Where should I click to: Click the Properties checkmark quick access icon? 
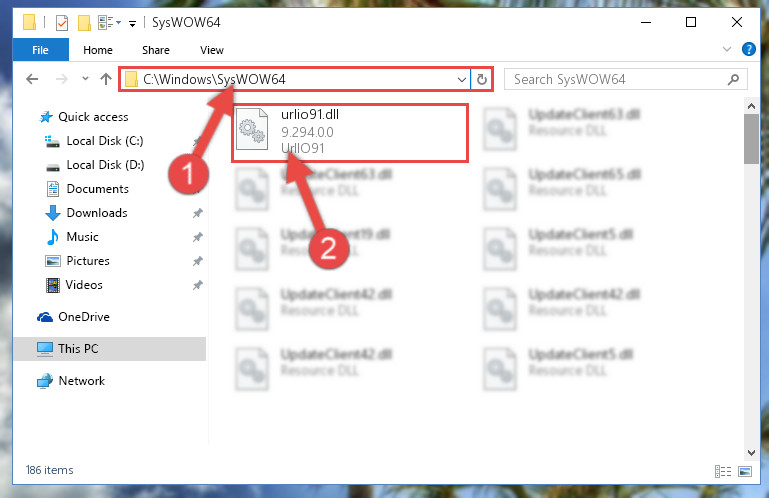coord(62,23)
